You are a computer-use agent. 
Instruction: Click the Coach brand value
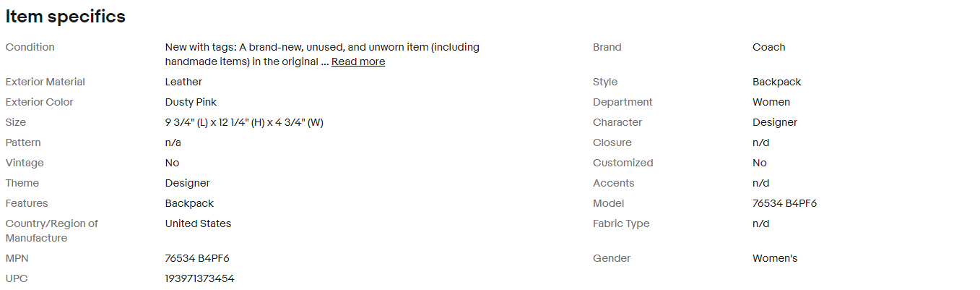click(x=768, y=47)
